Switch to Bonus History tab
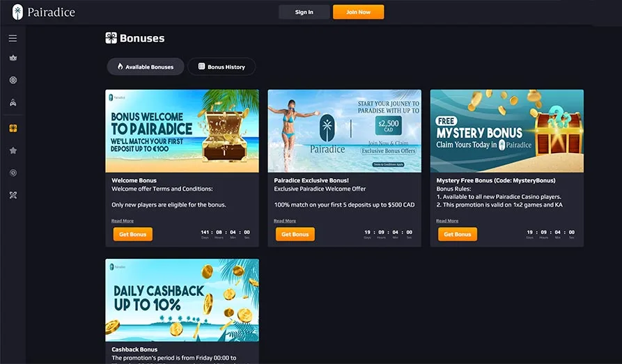Viewport: 622px width, 364px height. (x=221, y=67)
